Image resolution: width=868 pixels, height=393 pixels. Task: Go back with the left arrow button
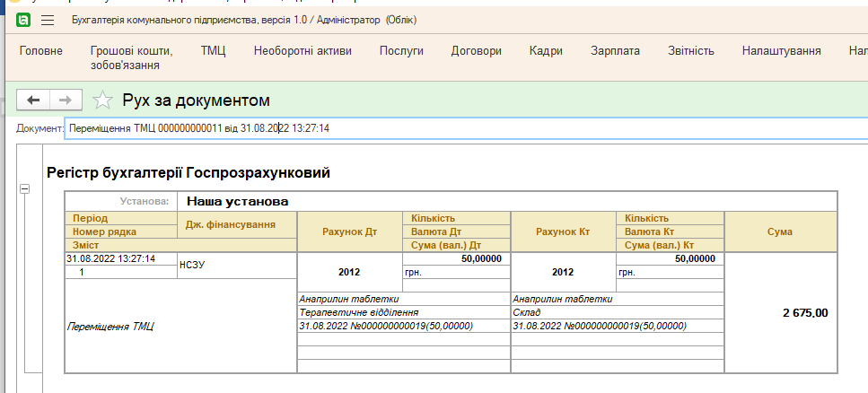[x=34, y=100]
